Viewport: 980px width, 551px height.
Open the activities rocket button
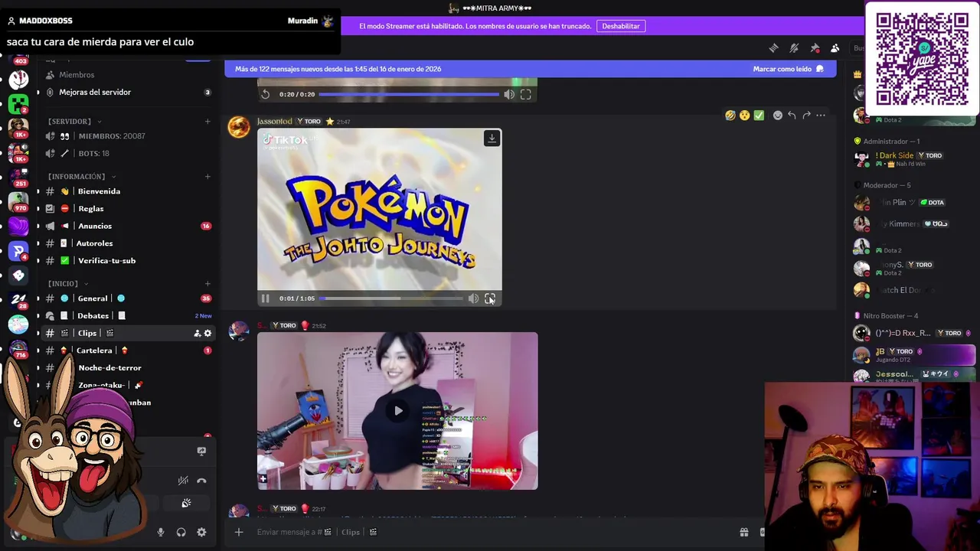point(186,503)
